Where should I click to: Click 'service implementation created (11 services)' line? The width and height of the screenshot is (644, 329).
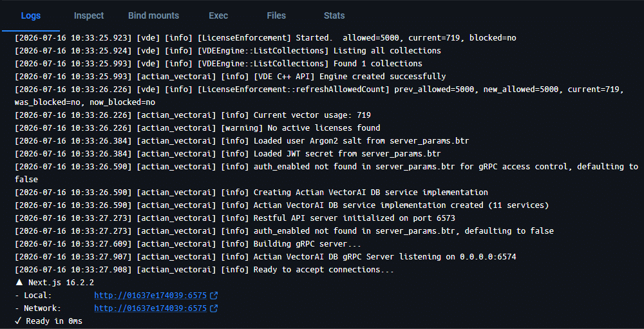pos(282,205)
